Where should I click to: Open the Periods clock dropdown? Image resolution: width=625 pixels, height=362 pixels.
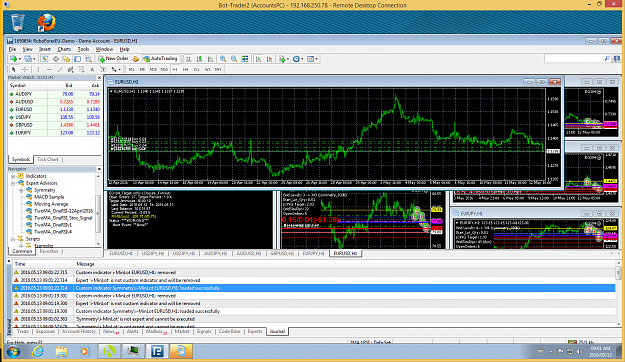pyautogui.click(x=298, y=59)
